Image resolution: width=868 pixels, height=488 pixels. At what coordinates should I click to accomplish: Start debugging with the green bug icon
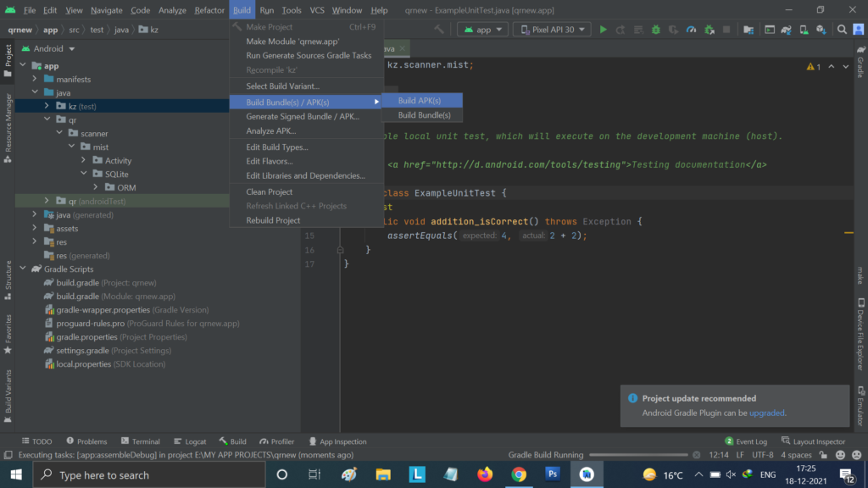pyautogui.click(x=656, y=30)
